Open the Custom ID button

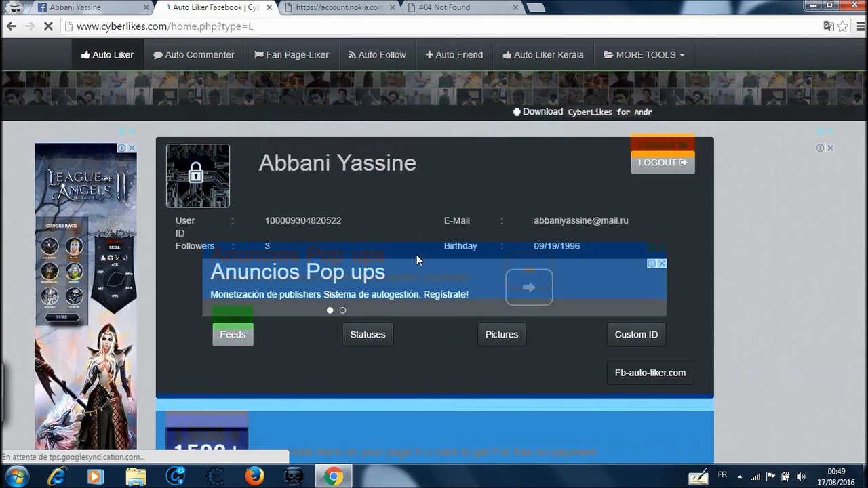(x=636, y=335)
